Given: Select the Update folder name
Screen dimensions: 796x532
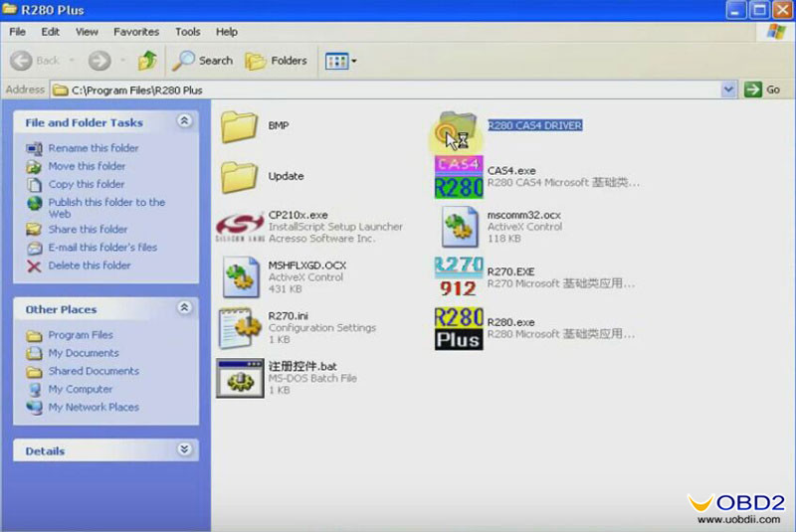Looking at the screenshot, I should [286, 176].
